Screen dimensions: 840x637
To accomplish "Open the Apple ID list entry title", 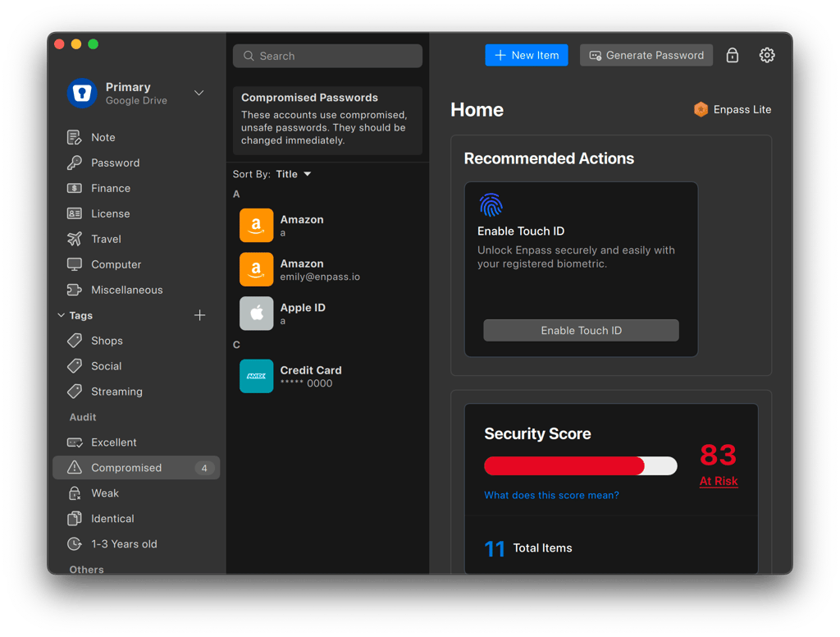I will tap(303, 308).
